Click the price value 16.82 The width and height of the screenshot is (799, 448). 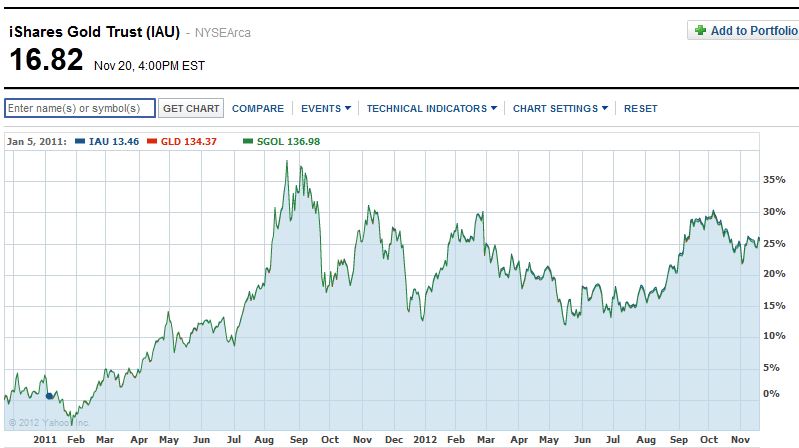[x=46, y=60]
